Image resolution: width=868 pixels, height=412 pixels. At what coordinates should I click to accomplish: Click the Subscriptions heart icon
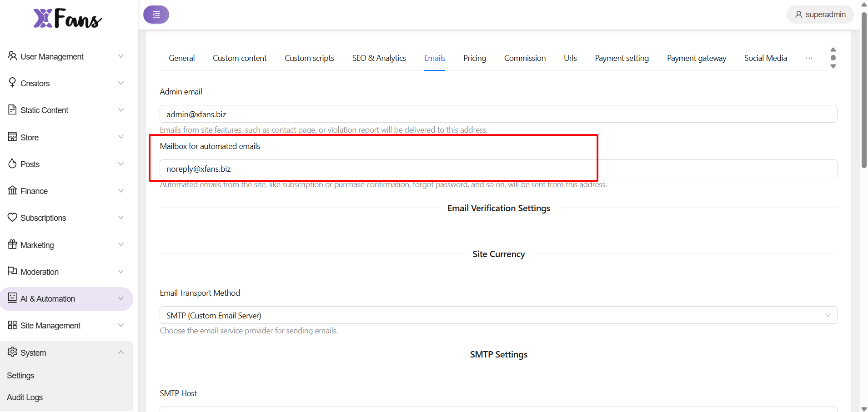[x=12, y=217]
